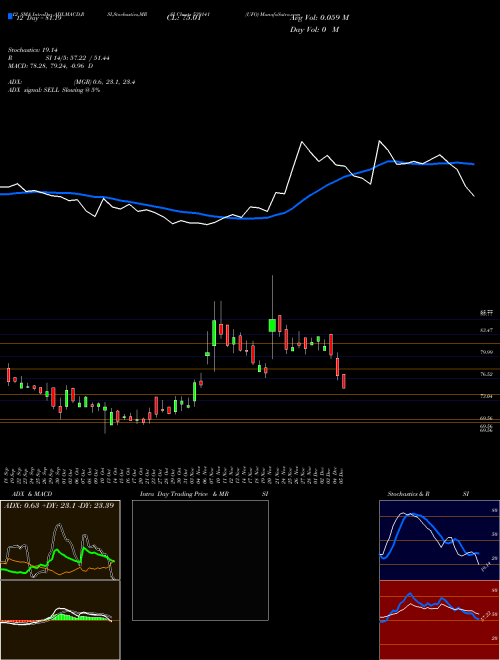Click the 'Avg Vol: 0.059 M' text
Viewport: 500px width, 660px height.
tap(319, 18)
